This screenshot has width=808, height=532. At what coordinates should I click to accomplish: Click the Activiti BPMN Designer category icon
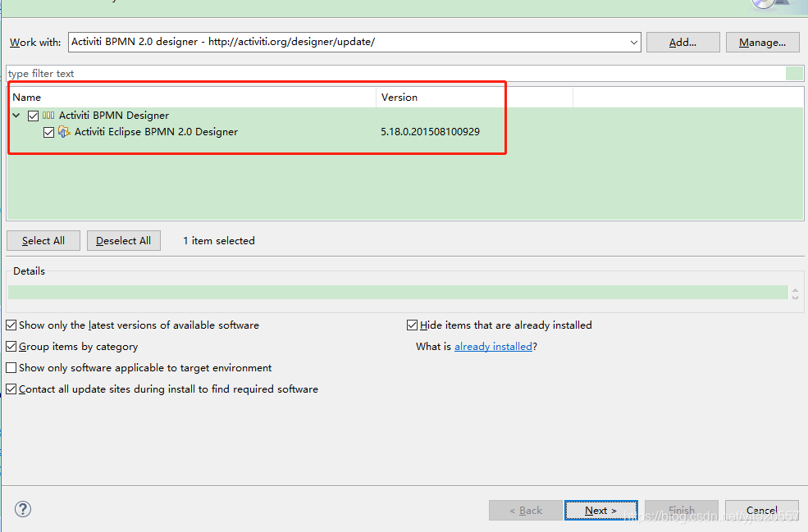[48, 116]
